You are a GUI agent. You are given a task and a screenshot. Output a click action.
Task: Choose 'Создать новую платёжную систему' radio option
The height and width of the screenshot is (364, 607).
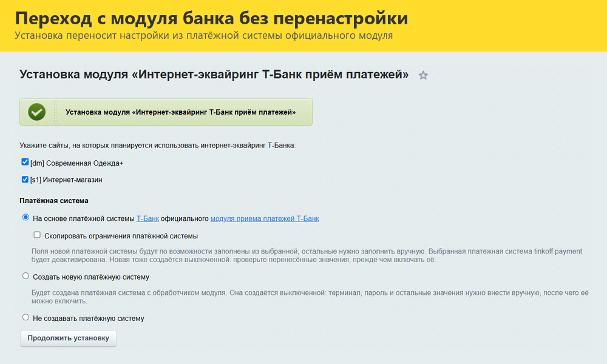point(25,276)
